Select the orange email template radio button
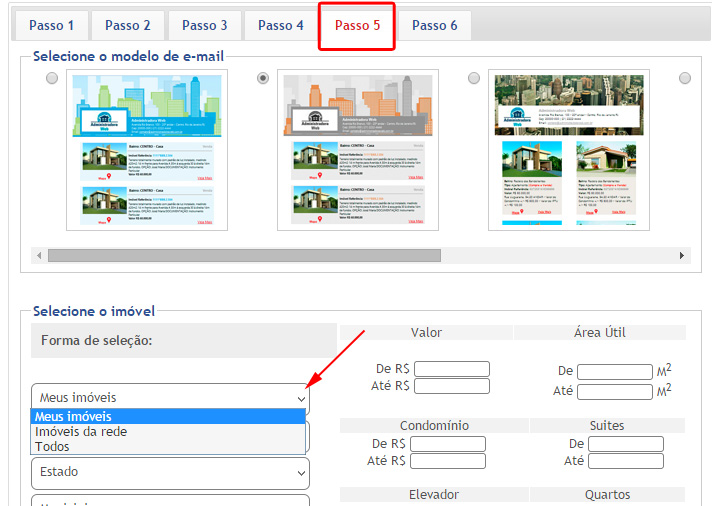The width and height of the screenshot is (712, 506). click(263, 78)
